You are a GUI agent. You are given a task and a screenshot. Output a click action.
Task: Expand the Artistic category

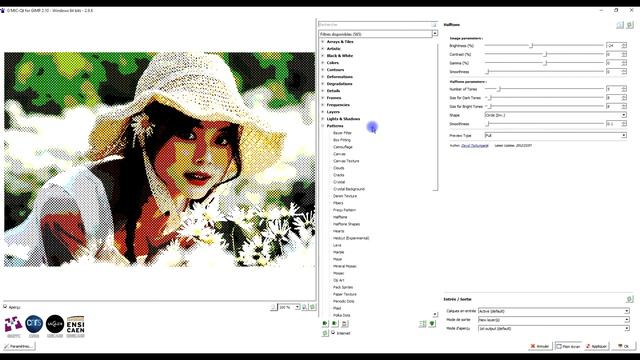[322, 49]
